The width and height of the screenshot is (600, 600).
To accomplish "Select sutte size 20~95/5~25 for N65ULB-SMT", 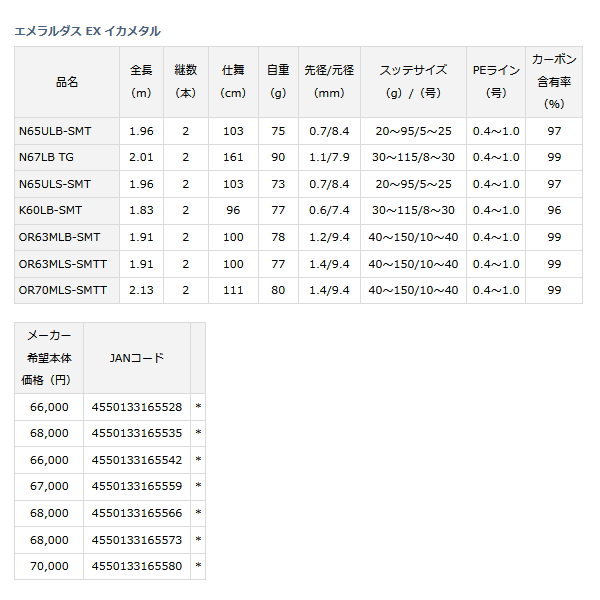I will point(413,131).
